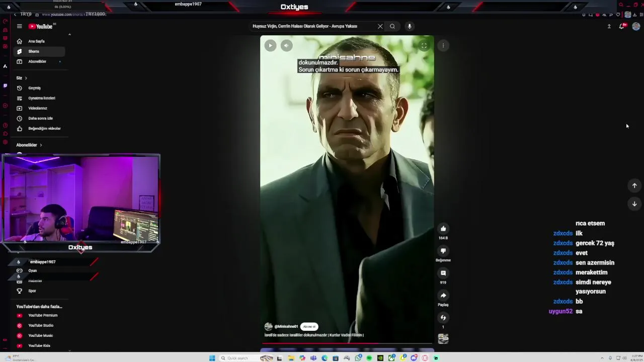Open browser easy-setup menu icon
This screenshot has height=362, width=644.
pyautogui.click(x=641, y=15)
